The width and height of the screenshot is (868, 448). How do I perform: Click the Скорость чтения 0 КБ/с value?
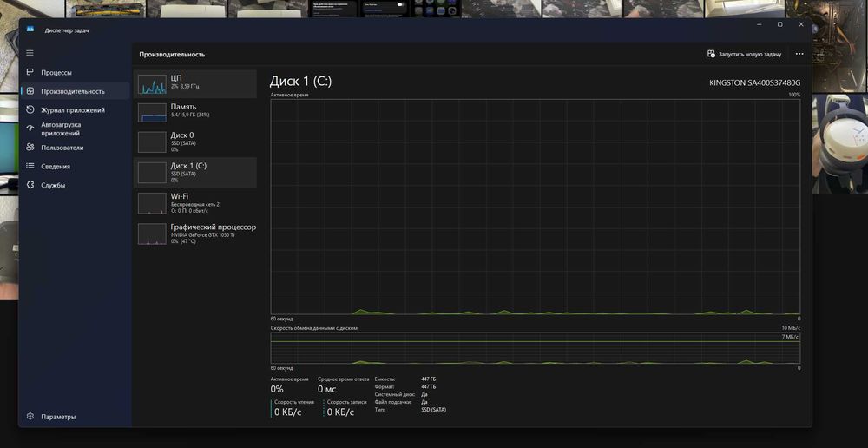tap(288, 412)
